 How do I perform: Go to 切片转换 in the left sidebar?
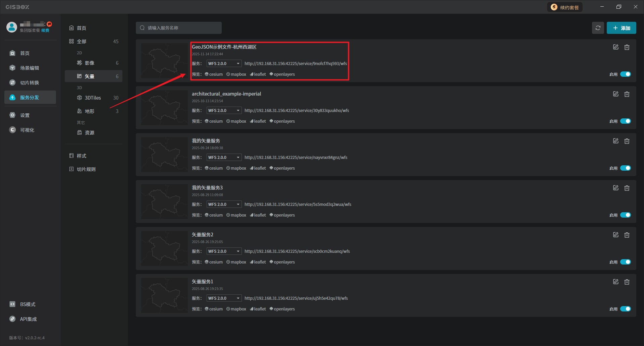(30, 83)
